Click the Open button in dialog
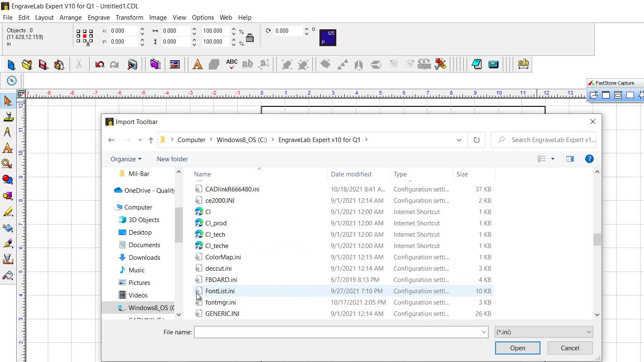 click(x=518, y=348)
